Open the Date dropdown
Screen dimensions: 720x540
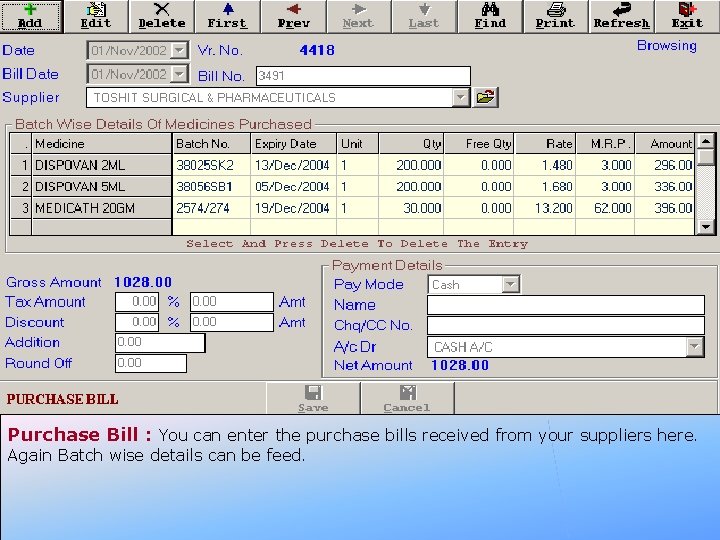[x=179, y=50]
